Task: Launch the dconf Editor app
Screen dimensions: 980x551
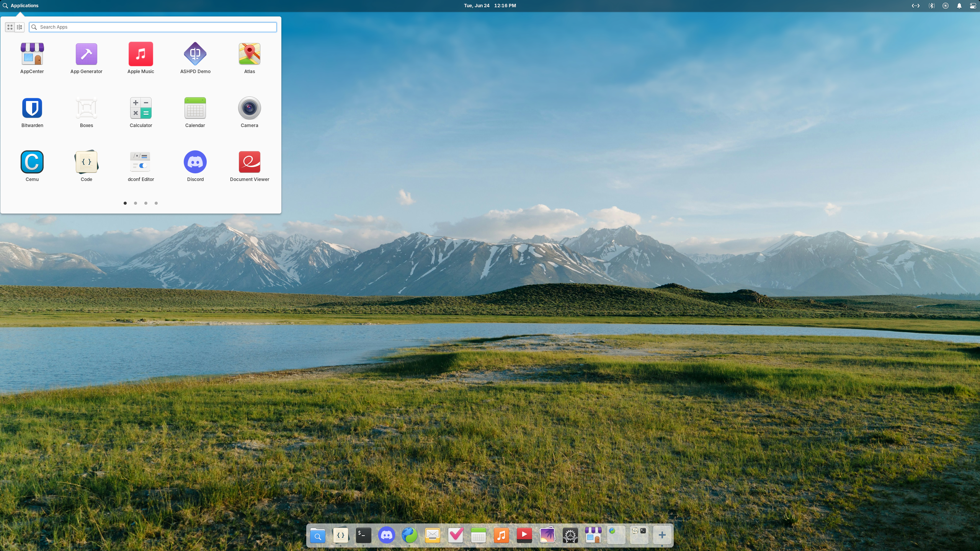Action: click(140, 162)
